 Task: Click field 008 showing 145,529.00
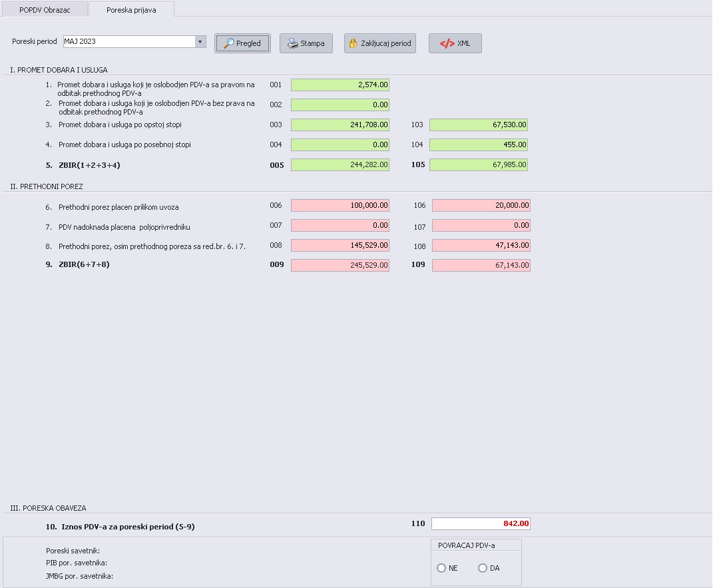(340, 245)
